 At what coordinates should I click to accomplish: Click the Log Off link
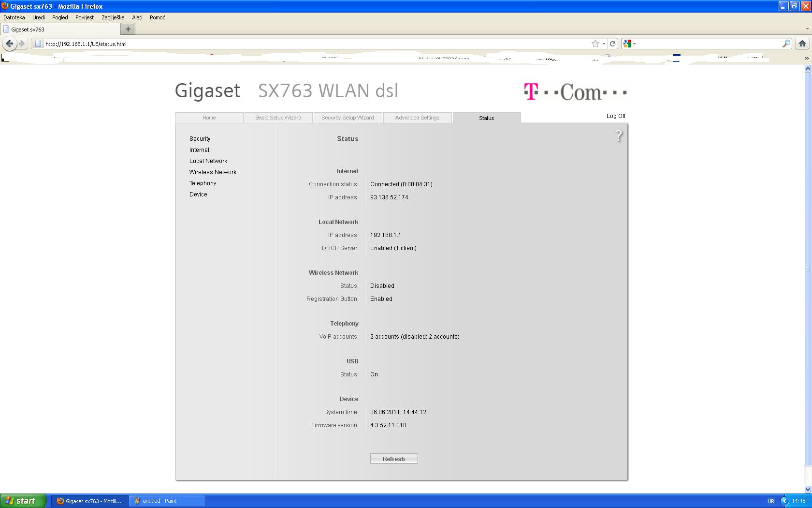point(616,116)
